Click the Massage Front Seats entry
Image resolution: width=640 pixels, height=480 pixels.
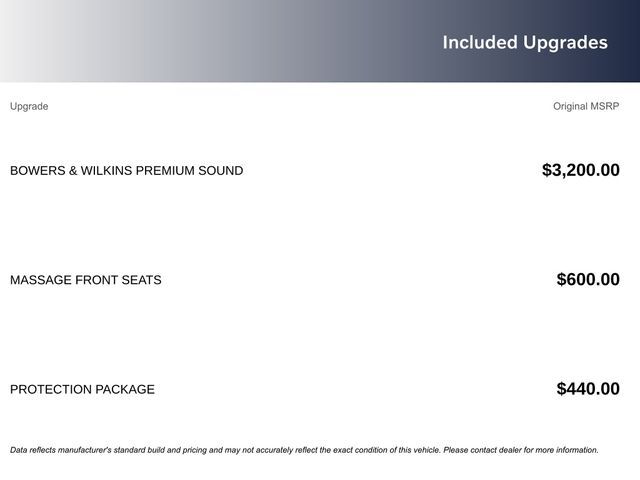click(x=85, y=280)
